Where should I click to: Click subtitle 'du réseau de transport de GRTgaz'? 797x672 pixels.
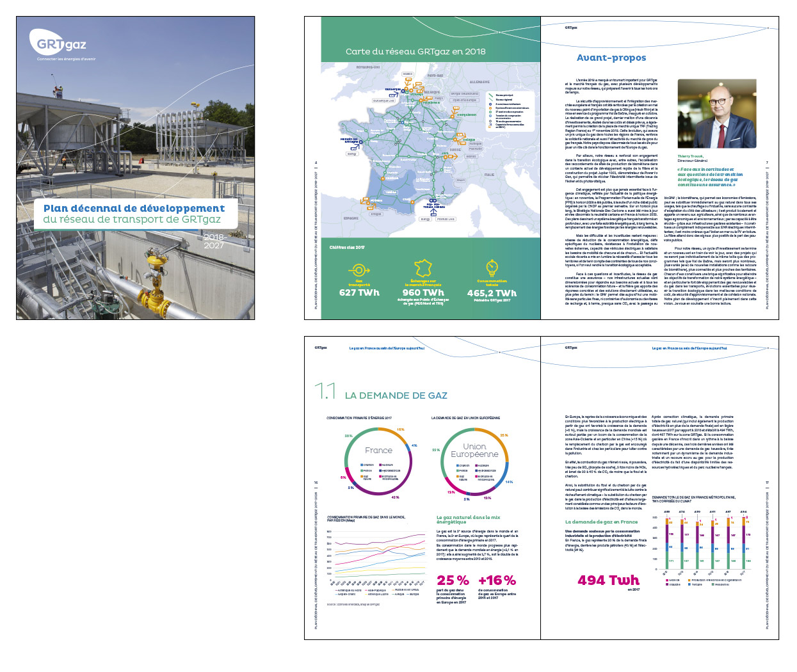click(x=132, y=219)
